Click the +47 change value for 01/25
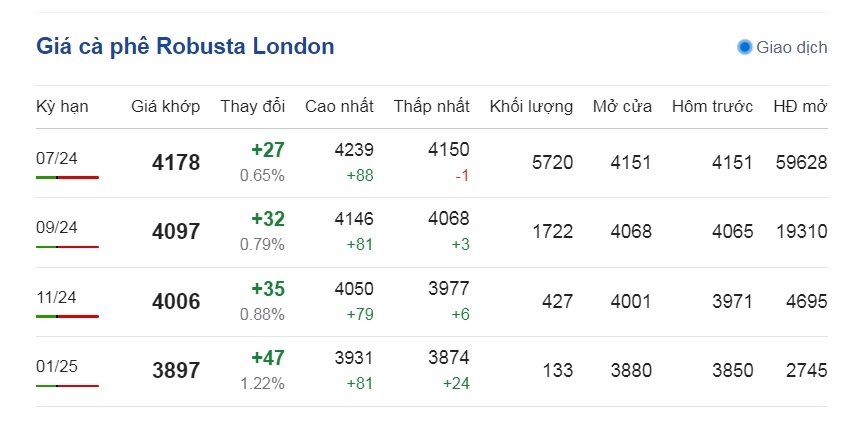The image size is (865, 441). [x=268, y=358]
